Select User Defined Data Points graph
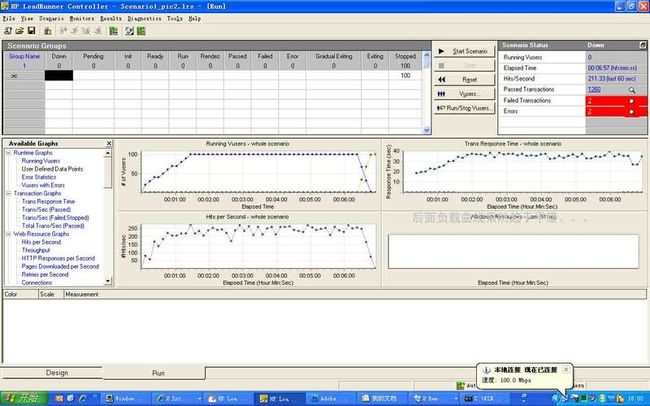 (x=52, y=169)
